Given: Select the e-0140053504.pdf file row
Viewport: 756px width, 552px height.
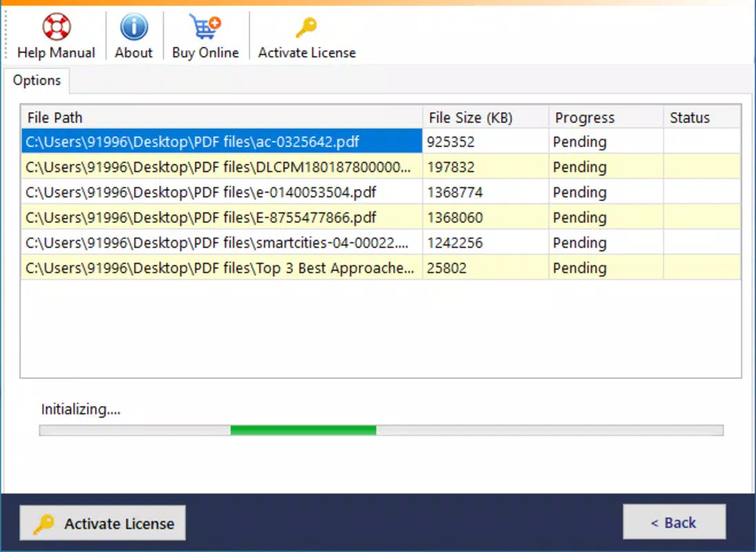Looking at the screenshot, I should point(381,193).
